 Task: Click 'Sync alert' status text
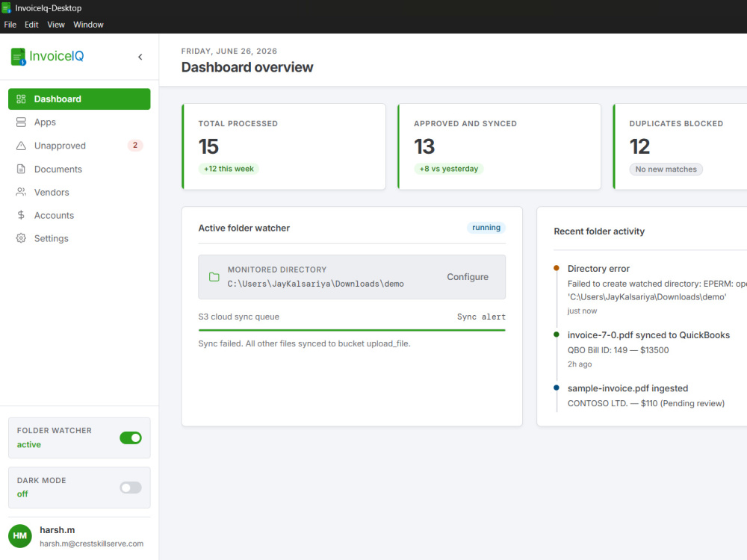point(481,317)
